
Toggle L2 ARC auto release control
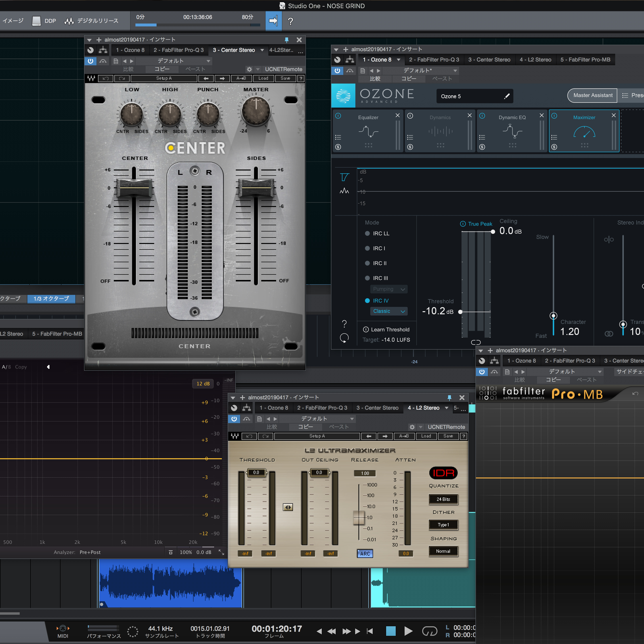[x=365, y=554]
